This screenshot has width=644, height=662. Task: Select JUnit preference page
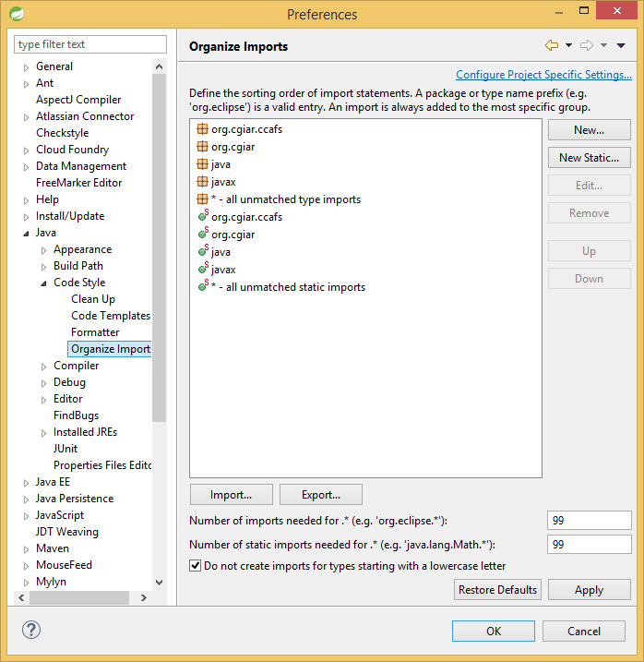pos(66,449)
